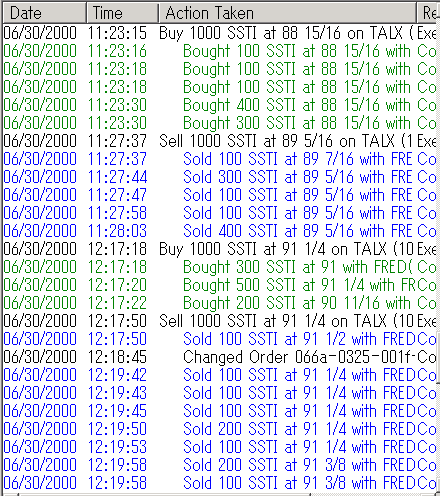Screen dimensions: 440x496
Task: Select the Buy 1000 SSTI at 88 15/16 row
Action: (220, 33)
